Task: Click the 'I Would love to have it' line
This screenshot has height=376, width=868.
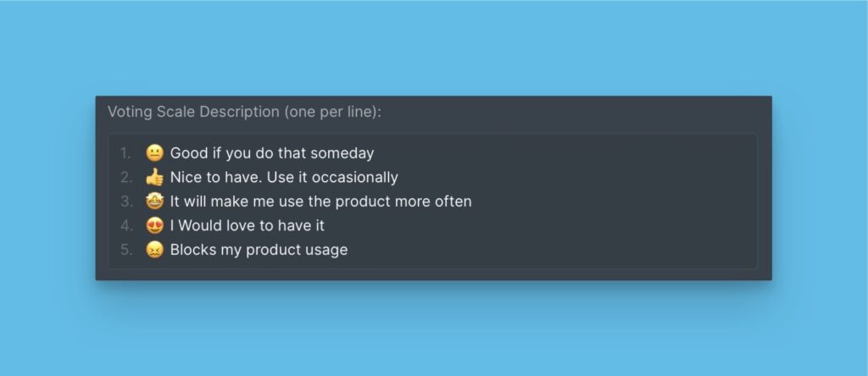Action: click(248, 226)
